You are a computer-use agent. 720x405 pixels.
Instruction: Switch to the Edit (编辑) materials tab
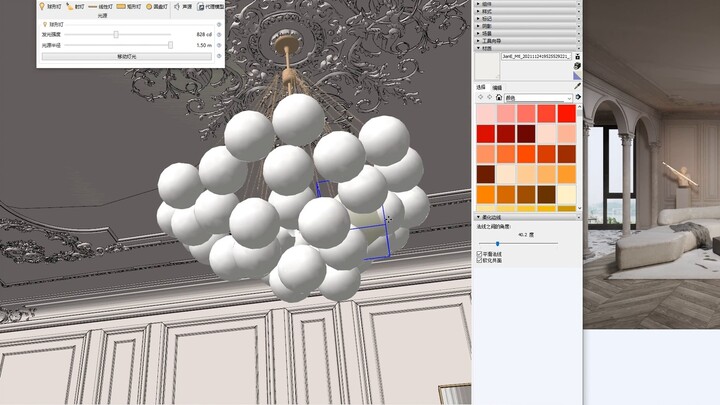tap(497, 88)
